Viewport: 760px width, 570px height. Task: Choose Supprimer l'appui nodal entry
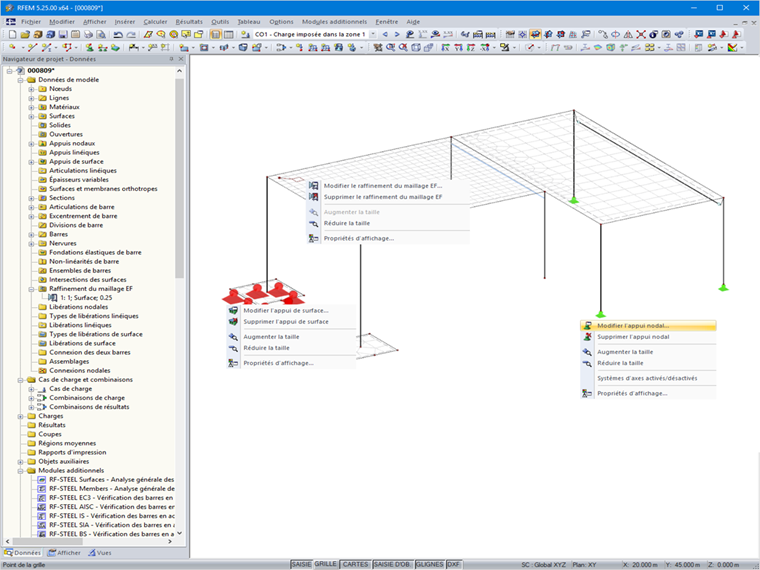(648, 337)
